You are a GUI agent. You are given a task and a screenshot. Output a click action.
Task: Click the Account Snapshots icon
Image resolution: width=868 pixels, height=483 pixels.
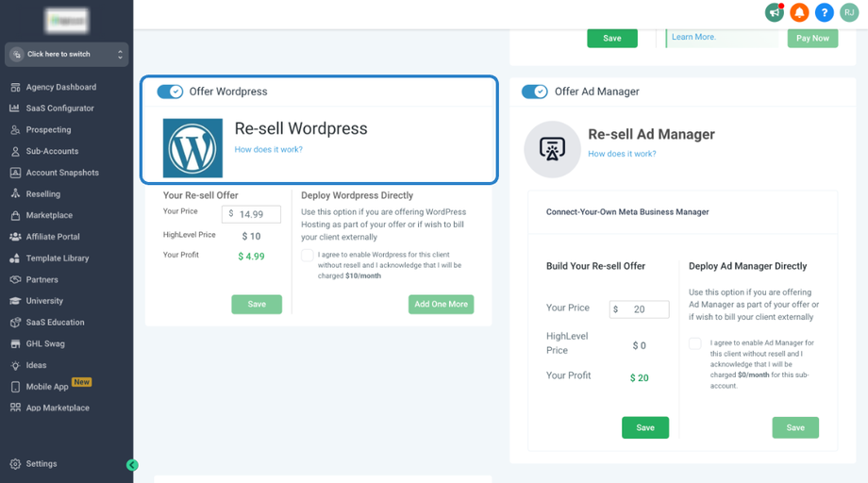point(15,173)
